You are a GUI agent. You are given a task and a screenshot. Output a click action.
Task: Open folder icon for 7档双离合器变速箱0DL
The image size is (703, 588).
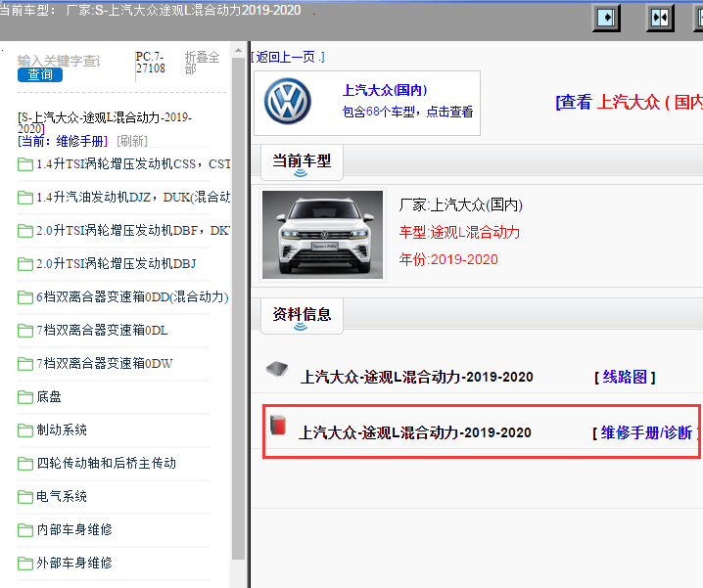coord(25,331)
